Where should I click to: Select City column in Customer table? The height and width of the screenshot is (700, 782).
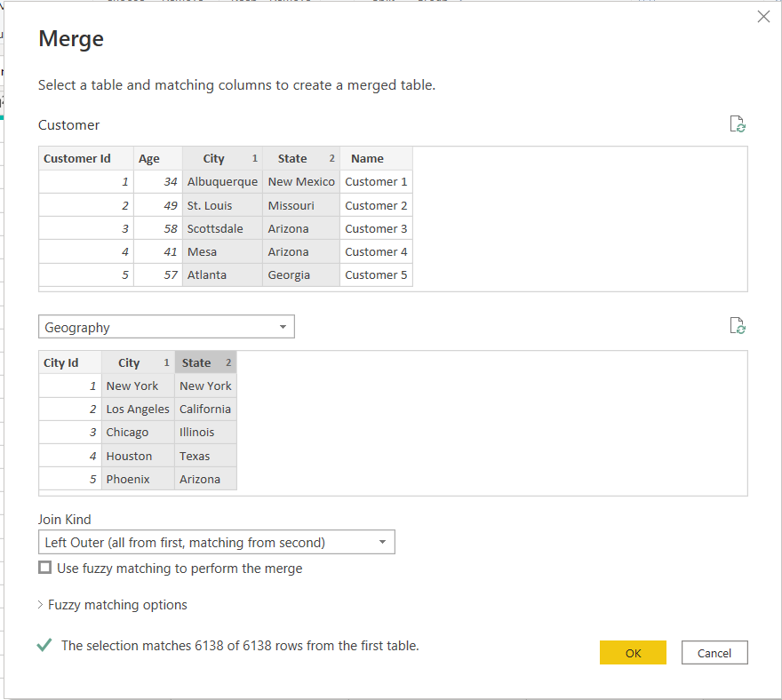222,158
